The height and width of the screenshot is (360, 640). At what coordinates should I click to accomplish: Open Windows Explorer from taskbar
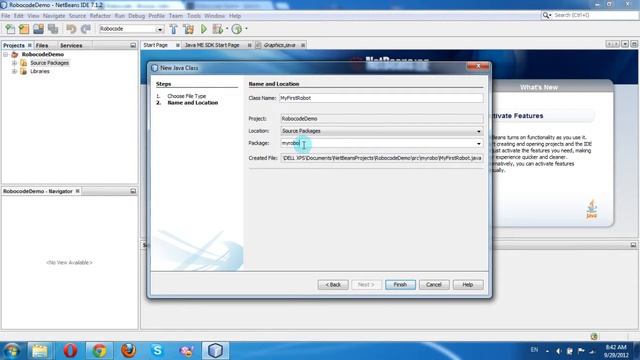40,351
